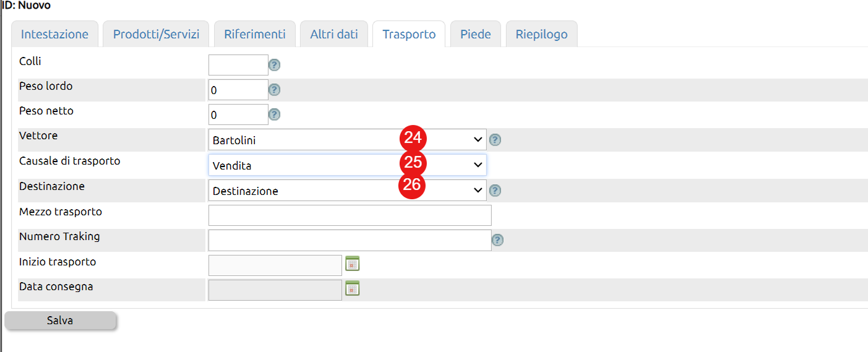Screen dimensions: 868x352
Task: Click the help icon beside Peso lordo
Action: 275,90
